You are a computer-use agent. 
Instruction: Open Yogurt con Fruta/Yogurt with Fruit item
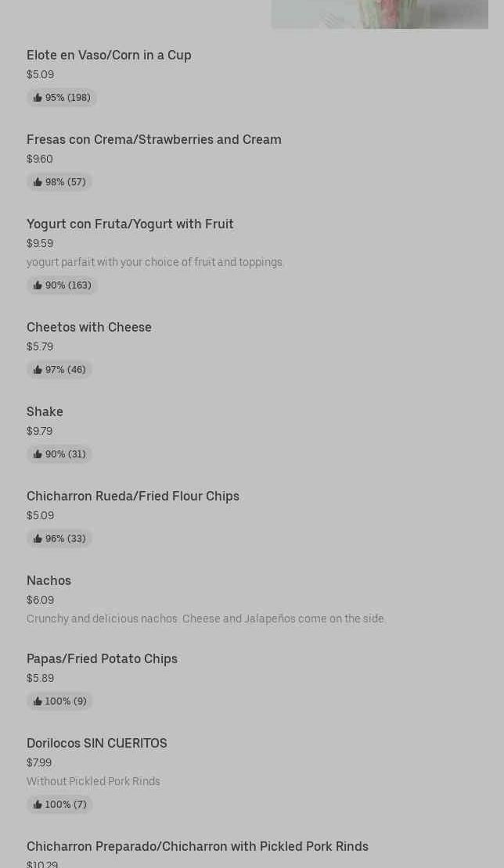coord(130,224)
